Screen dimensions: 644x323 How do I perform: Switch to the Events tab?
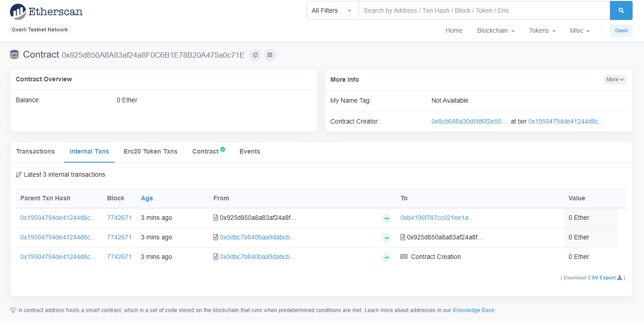point(250,151)
